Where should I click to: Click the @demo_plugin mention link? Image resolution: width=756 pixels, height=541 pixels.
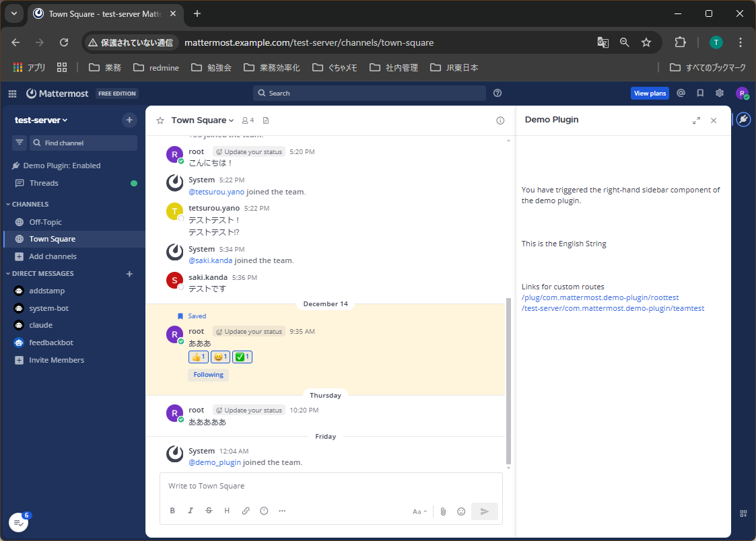[215, 462]
